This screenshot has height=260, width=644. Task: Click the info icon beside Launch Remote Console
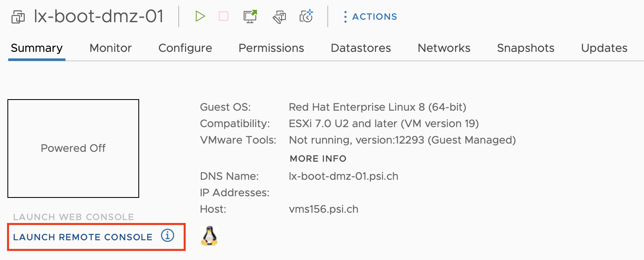167,236
